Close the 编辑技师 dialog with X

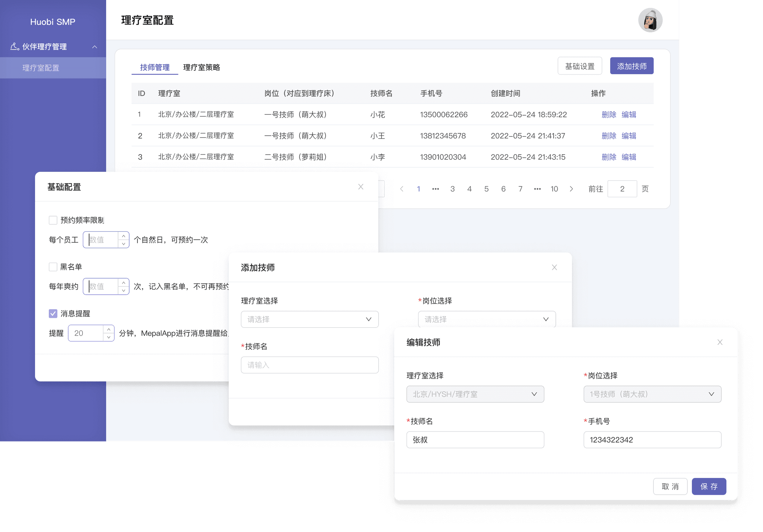point(720,342)
